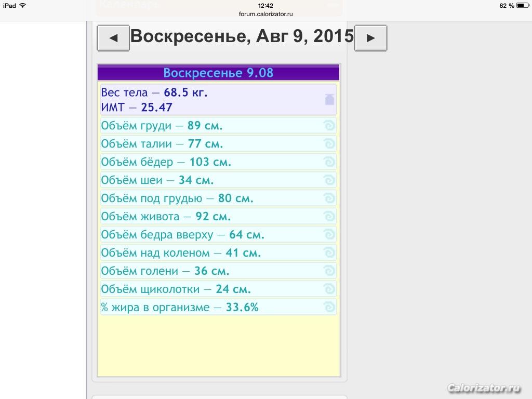This screenshot has height=399, width=532.
Task: Tap spiral icon in Объём талии row
Action: (329, 143)
